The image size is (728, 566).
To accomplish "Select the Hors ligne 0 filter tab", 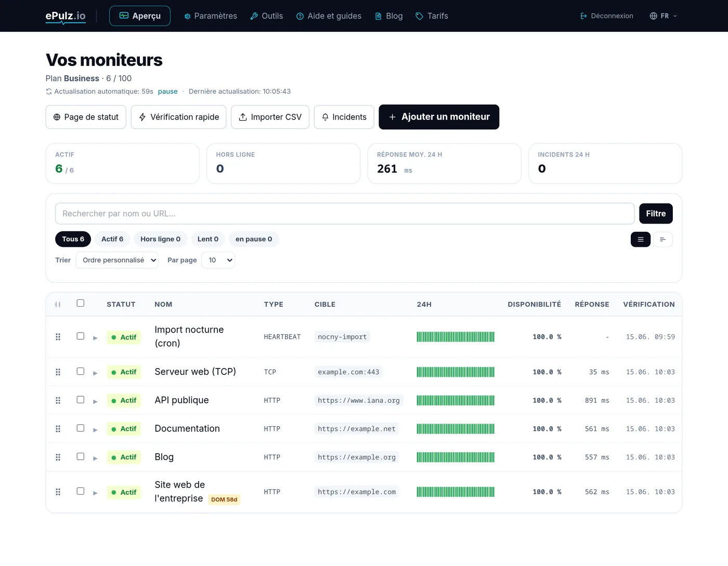I will click(x=160, y=239).
